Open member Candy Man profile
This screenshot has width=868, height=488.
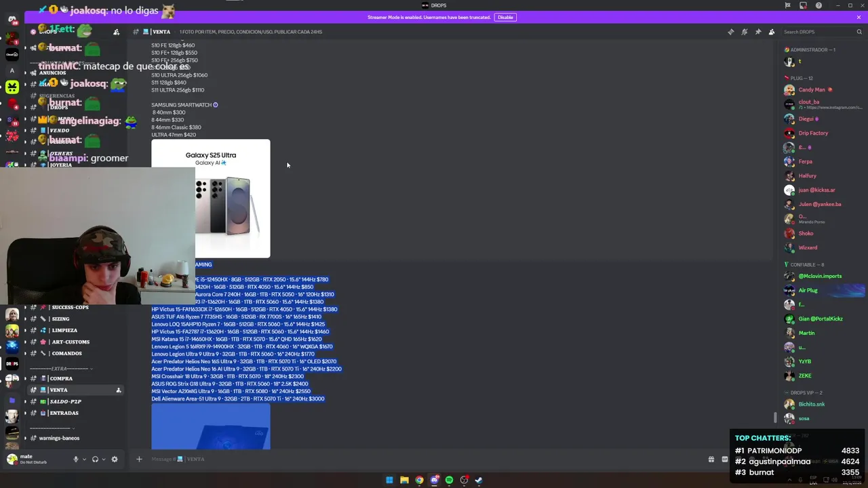[811, 89]
